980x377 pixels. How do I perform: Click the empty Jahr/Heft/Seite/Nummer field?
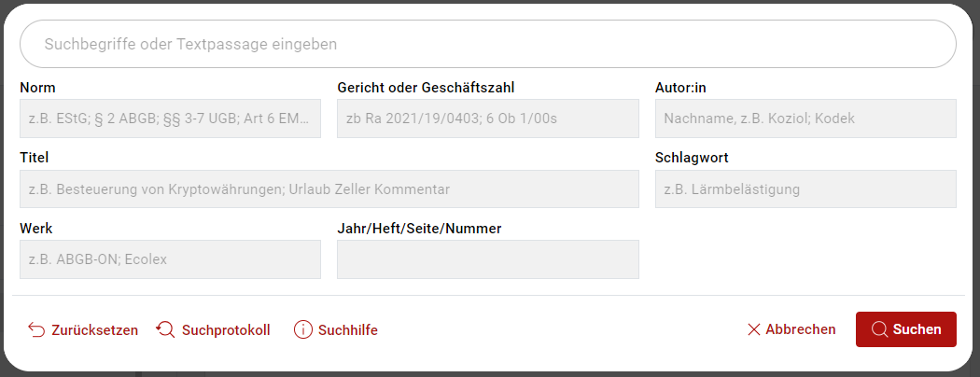pyautogui.click(x=487, y=259)
